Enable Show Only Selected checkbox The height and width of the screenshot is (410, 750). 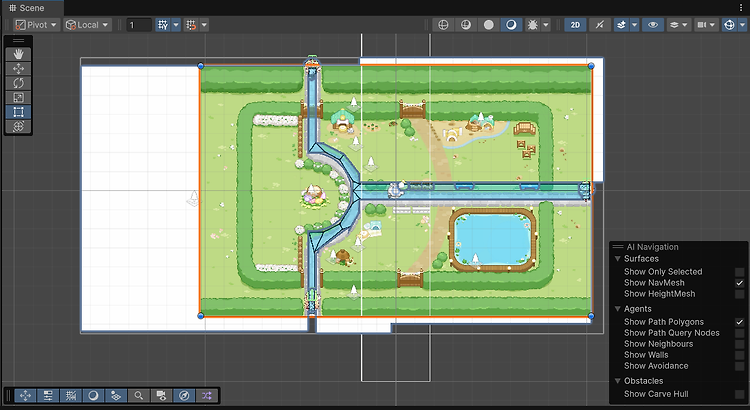(x=739, y=272)
